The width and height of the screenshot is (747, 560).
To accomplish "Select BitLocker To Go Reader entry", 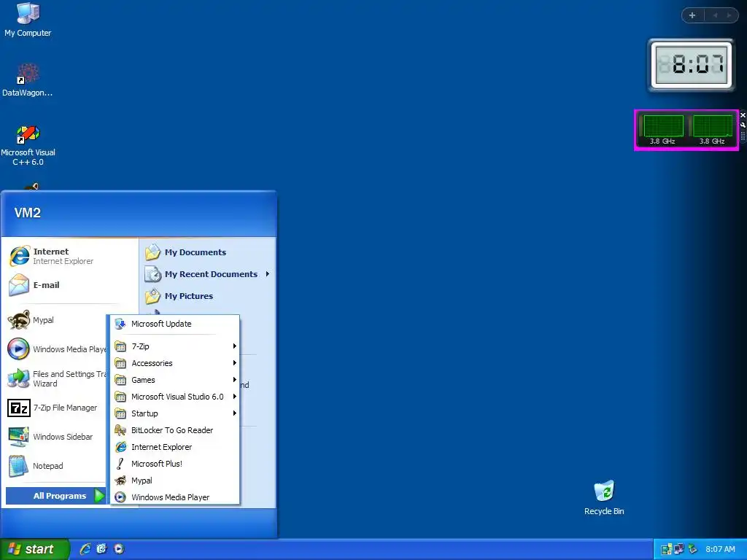I will click(175, 430).
